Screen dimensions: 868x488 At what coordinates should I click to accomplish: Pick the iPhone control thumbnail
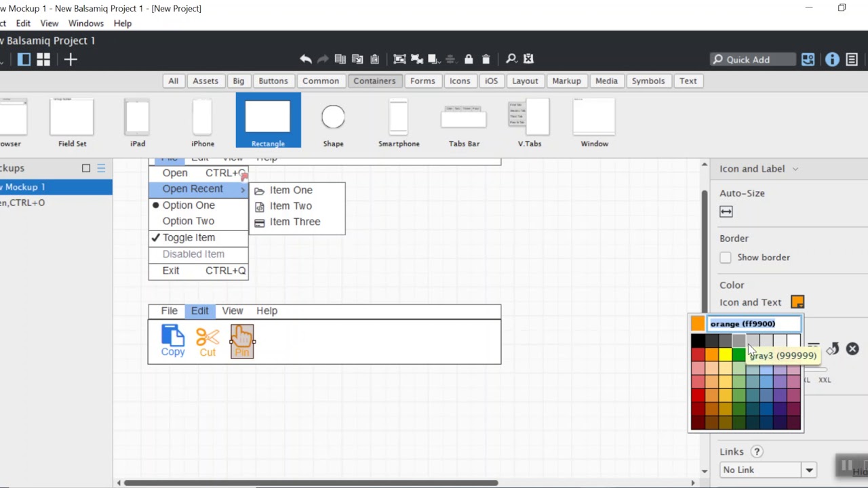(x=202, y=122)
